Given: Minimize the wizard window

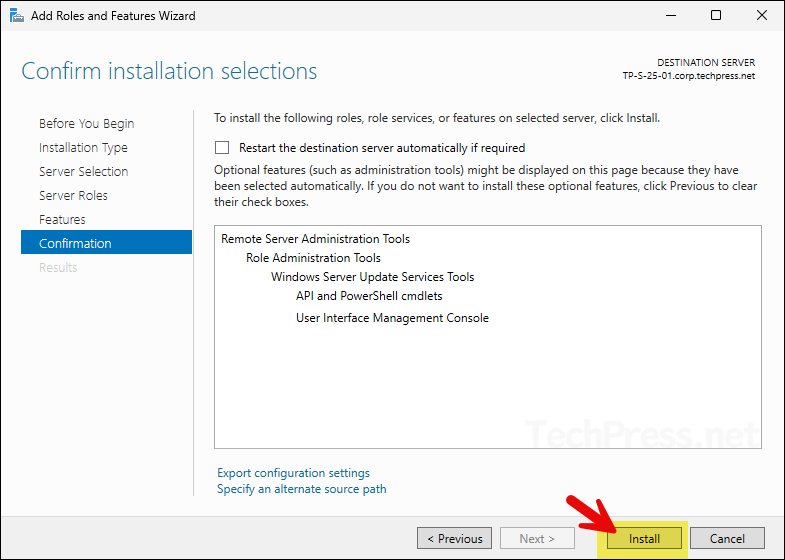Looking at the screenshot, I should (669, 16).
